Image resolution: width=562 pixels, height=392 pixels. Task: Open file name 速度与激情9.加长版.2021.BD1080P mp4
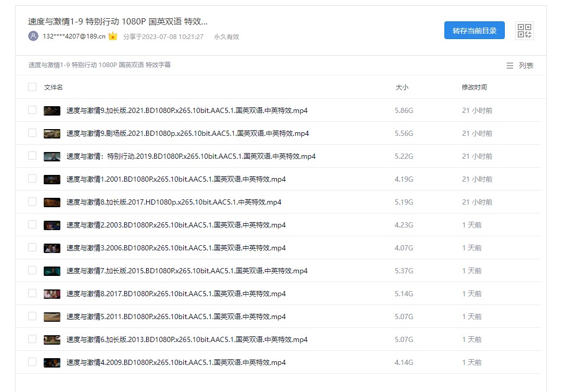187,110
